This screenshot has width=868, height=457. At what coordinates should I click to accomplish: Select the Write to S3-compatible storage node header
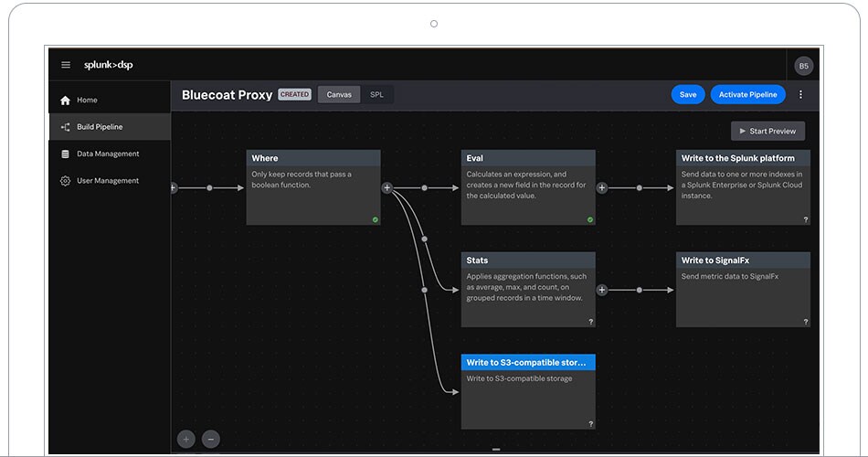point(528,362)
